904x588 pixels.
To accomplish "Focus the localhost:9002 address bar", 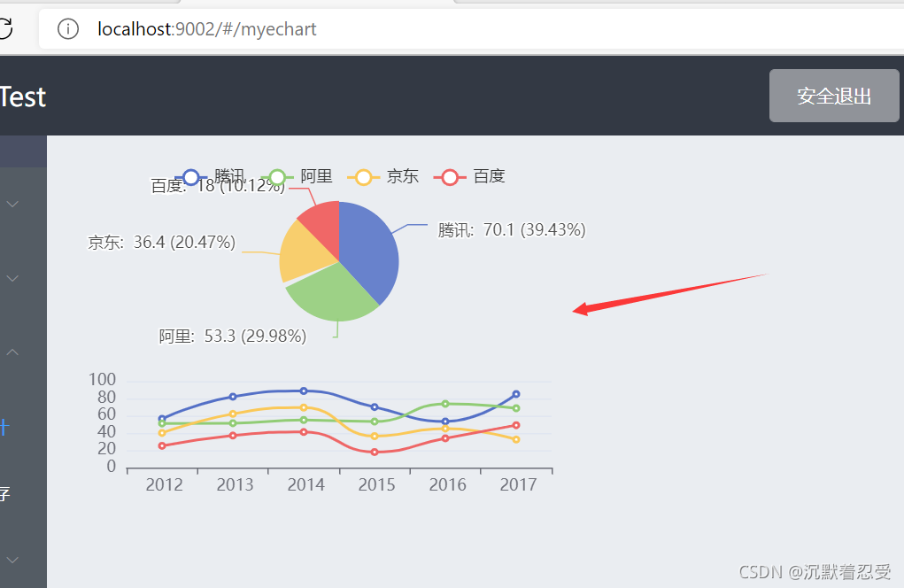I will [471, 28].
